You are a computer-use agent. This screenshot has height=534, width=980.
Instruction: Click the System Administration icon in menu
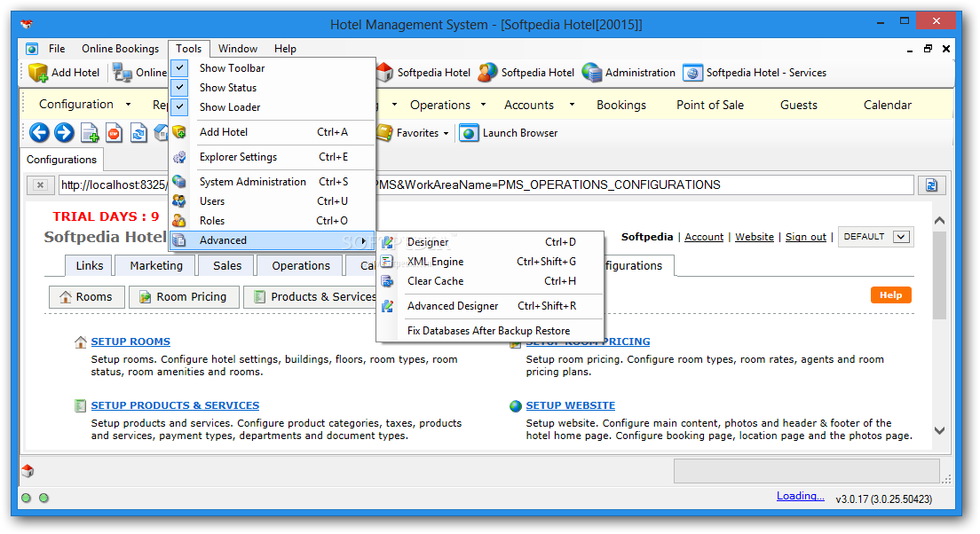pos(178,181)
